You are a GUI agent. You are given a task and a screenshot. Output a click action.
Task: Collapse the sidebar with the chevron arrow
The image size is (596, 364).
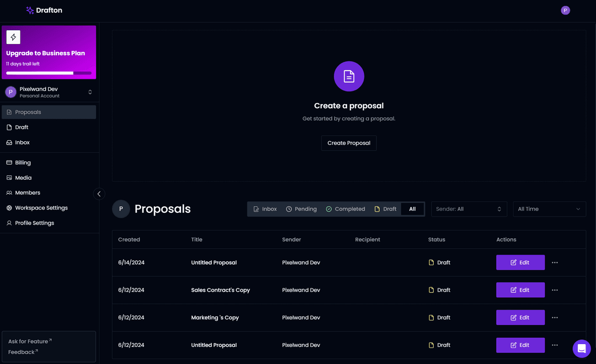(x=99, y=194)
